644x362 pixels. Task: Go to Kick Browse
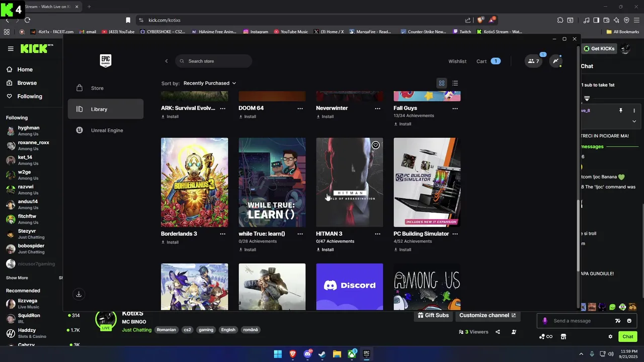pos(21,83)
